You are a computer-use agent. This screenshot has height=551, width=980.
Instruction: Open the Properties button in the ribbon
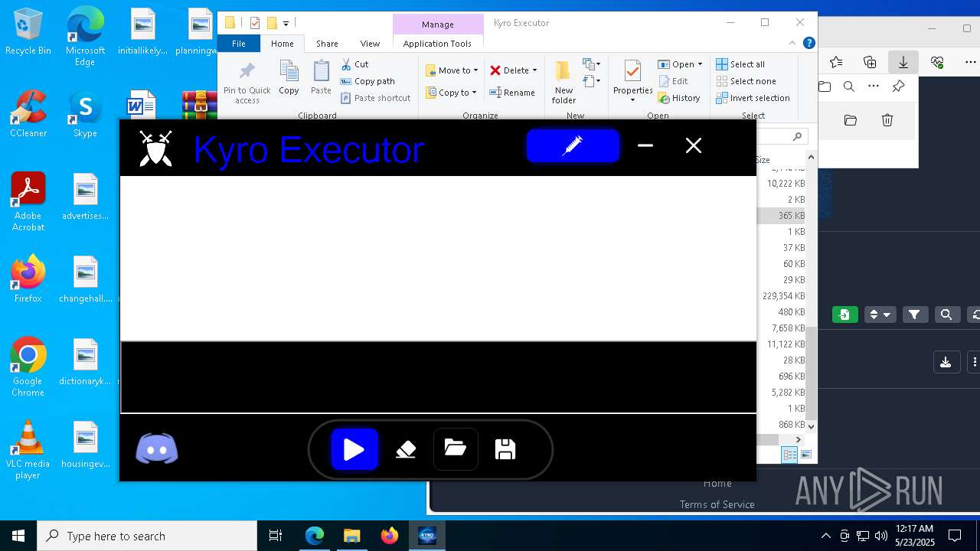pos(632,81)
